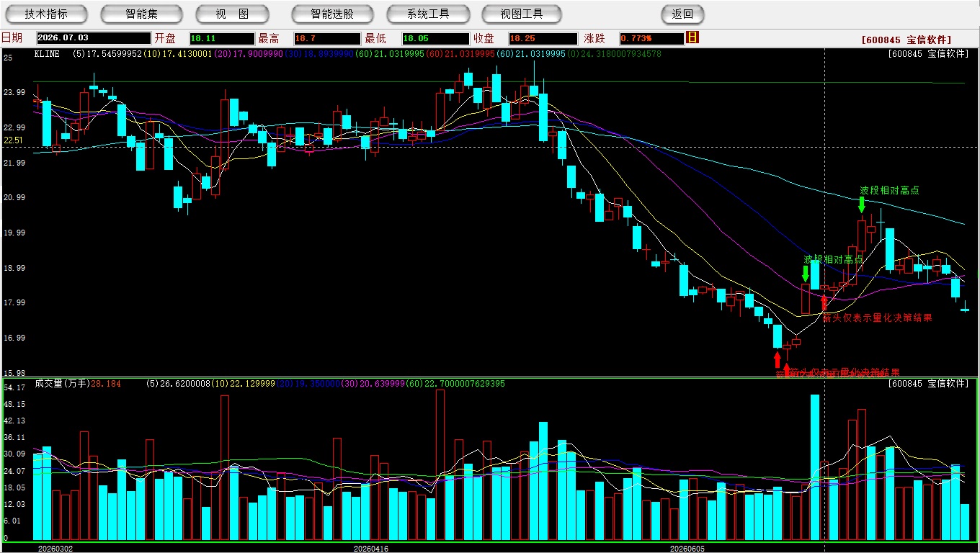This screenshot has height=553, width=980.
Task: Click the 23.99 price axis label
Action: (15, 92)
